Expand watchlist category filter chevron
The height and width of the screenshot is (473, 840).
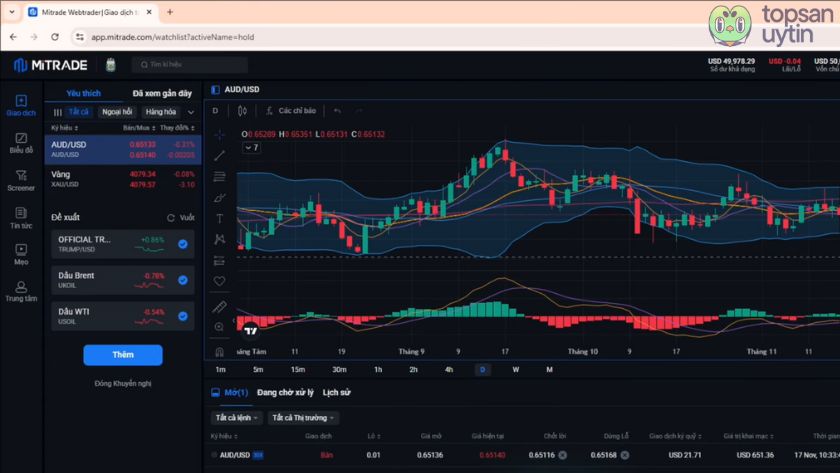click(191, 112)
